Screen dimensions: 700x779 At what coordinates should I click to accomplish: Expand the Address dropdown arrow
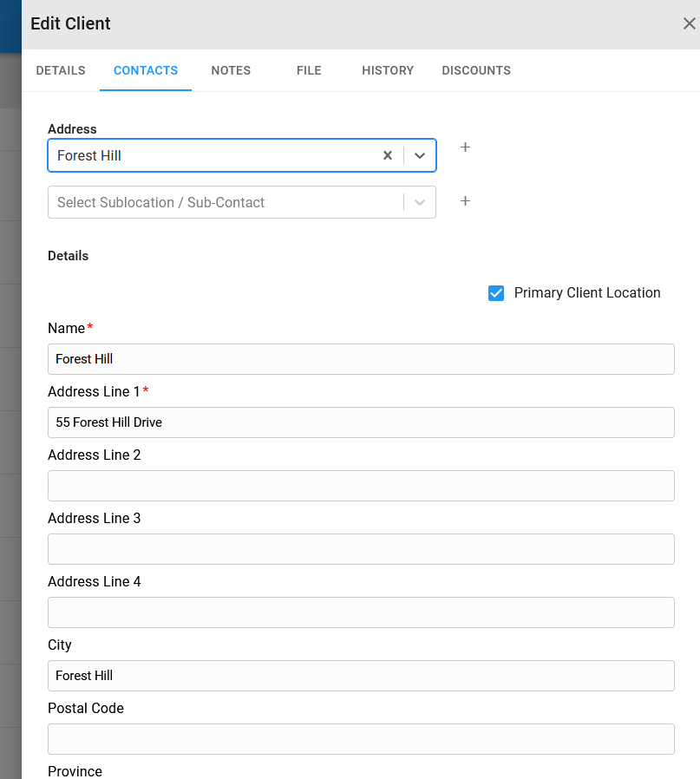420,155
